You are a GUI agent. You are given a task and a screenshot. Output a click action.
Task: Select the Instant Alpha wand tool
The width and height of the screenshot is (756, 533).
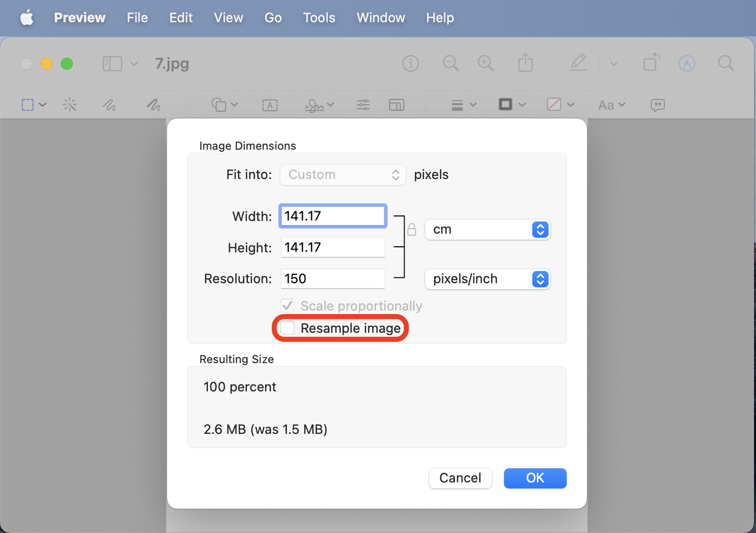tap(70, 105)
